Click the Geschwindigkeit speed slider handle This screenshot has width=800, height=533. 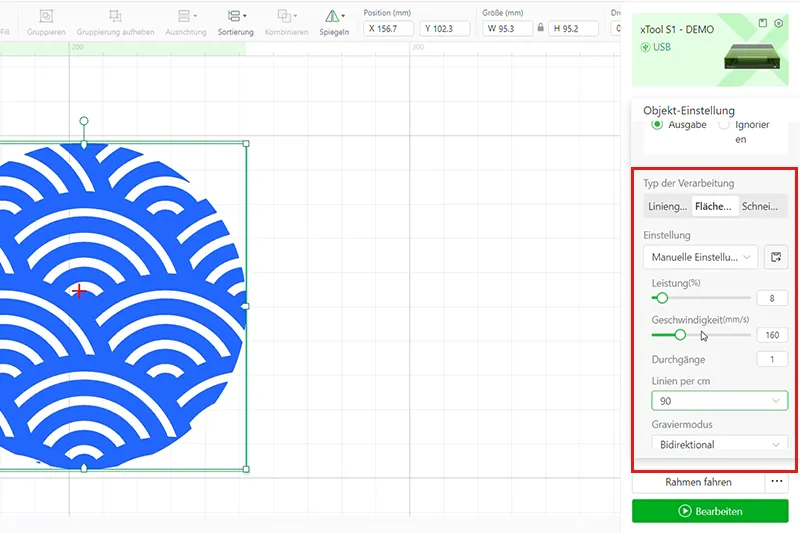(680, 335)
